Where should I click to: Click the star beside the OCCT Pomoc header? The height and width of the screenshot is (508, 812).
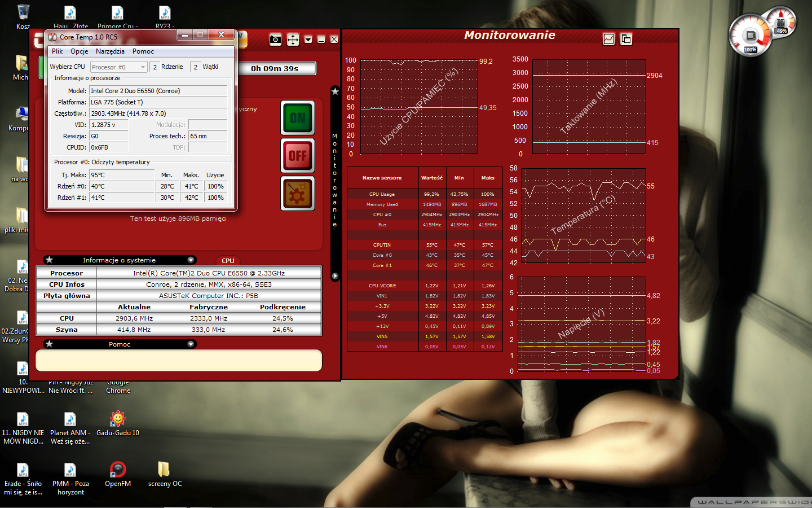[x=50, y=344]
